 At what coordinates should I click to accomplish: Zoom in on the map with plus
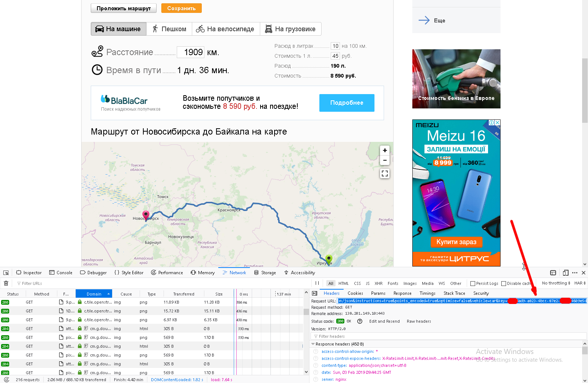(x=385, y=150)
